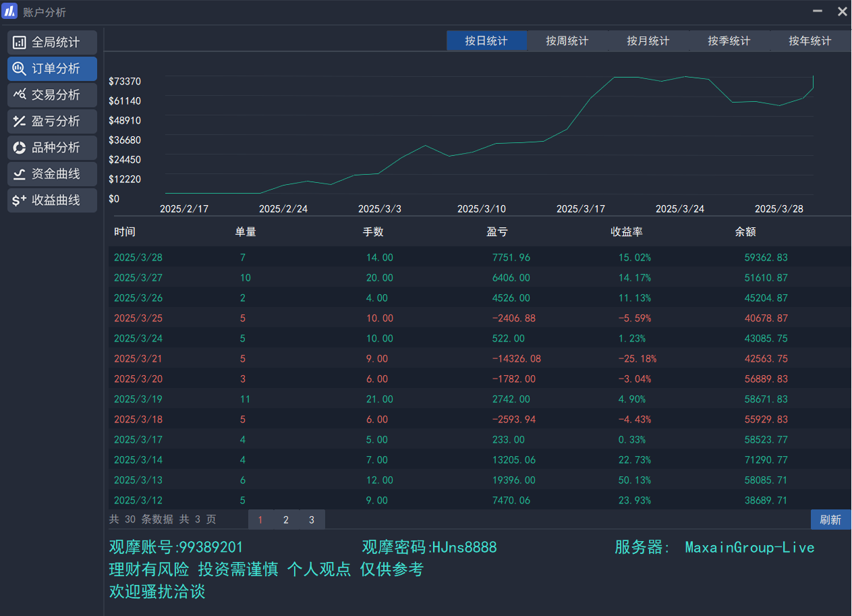The height and width of the screenshot is (616, 852).
Task: Open the quarterly statistics (按季统计) tab
Action: coord(729,41)
